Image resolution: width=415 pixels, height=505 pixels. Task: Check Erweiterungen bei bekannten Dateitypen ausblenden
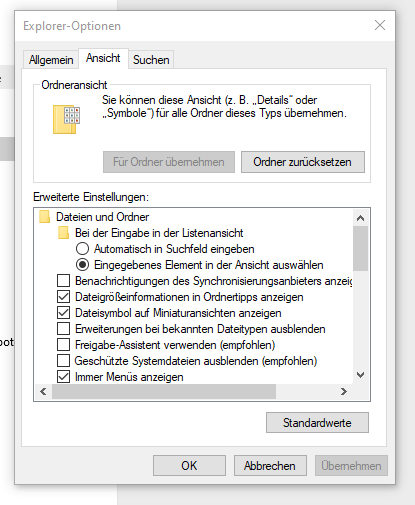(x=63, y=329)
